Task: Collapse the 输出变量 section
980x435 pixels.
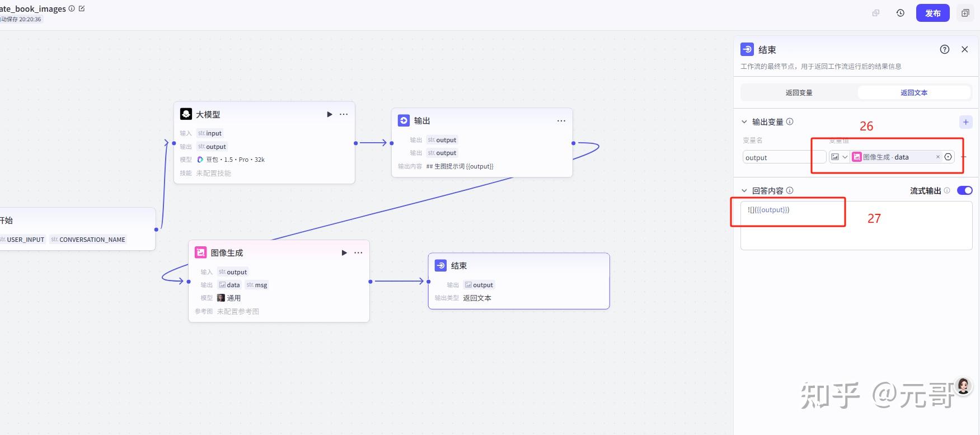Action: 744,122
